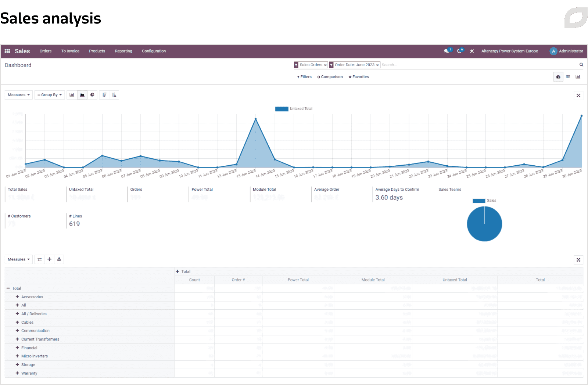Open the Filters dropdown

point(304,77)
